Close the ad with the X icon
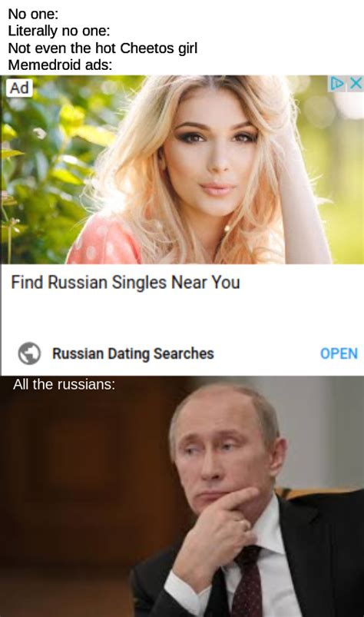This screenshot has height=617, width=364. 356,83
